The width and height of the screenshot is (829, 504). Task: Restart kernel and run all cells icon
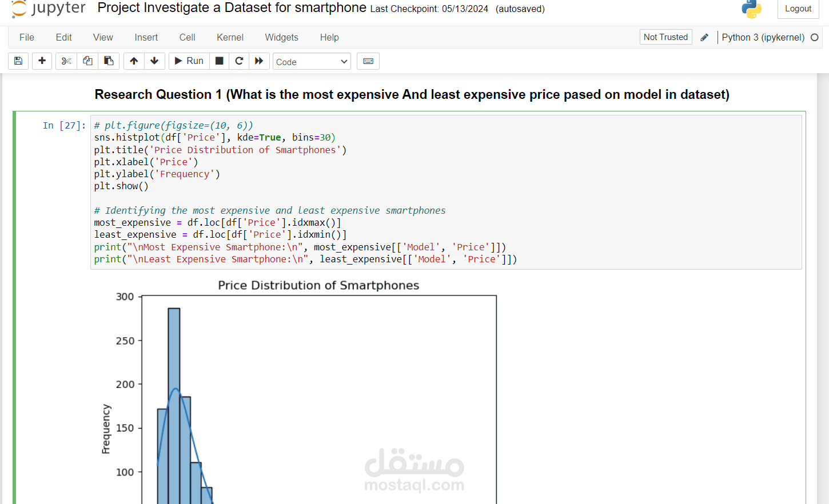pos(259,61)
